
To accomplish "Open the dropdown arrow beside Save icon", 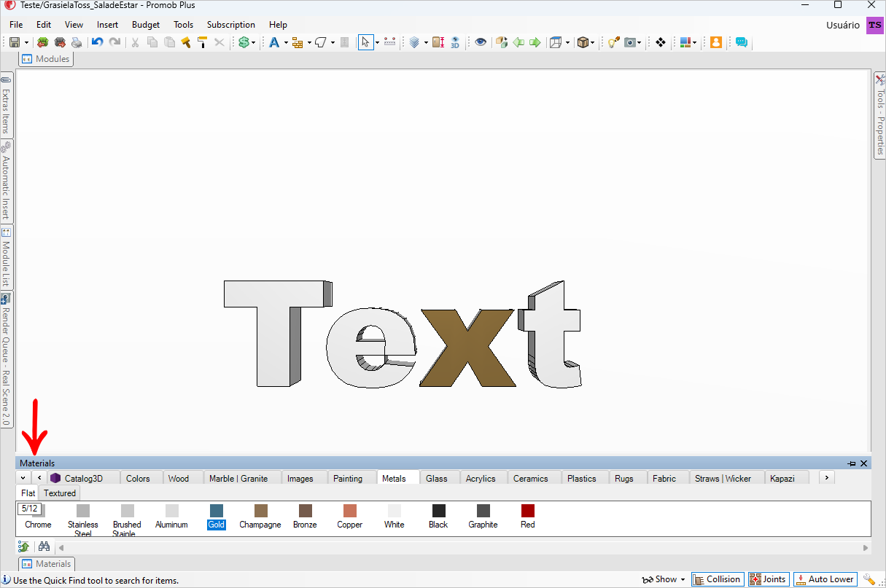I will [x=26, y=43].
